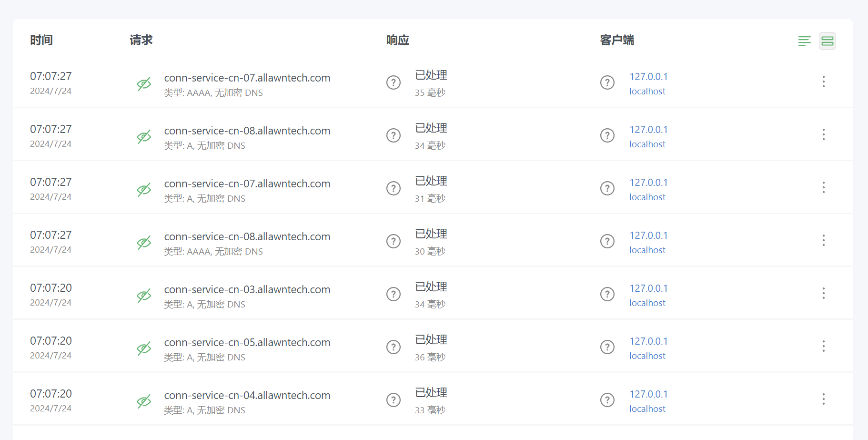Click 127.0.0.1 link in cn-05 row

648,341
